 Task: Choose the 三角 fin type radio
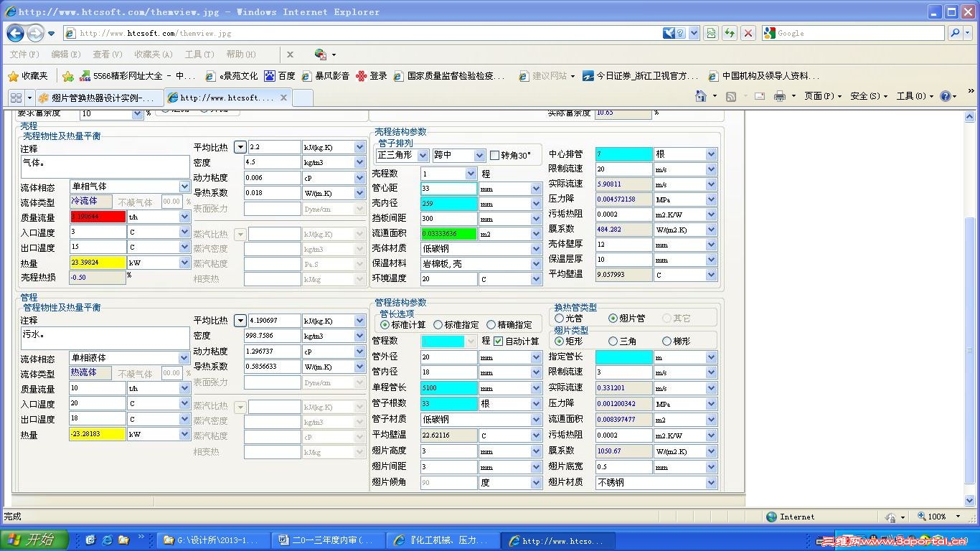(x=613, y=342)
